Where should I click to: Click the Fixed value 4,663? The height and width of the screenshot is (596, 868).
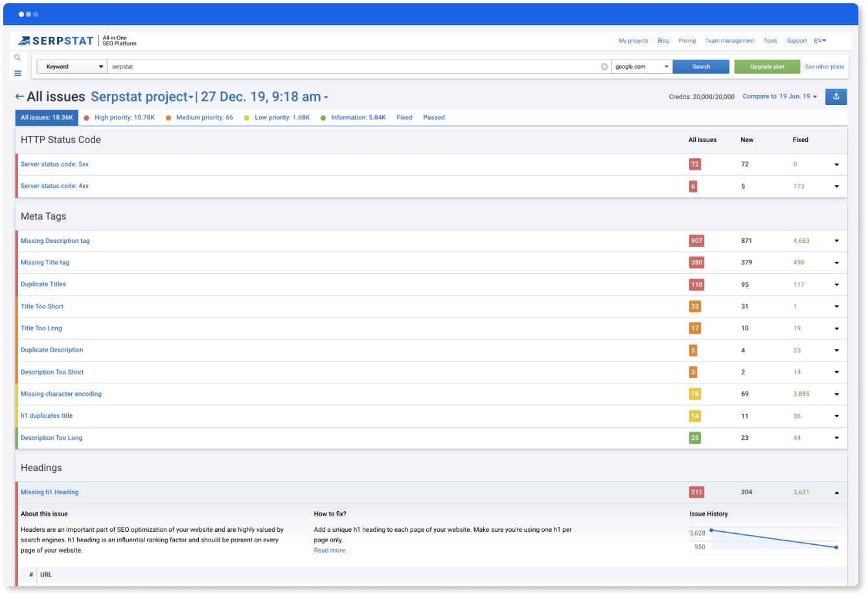pos(801,241)
